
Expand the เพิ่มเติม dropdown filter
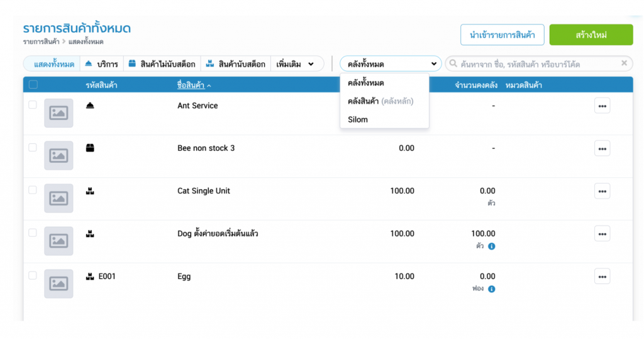click(x=296, y=64)
